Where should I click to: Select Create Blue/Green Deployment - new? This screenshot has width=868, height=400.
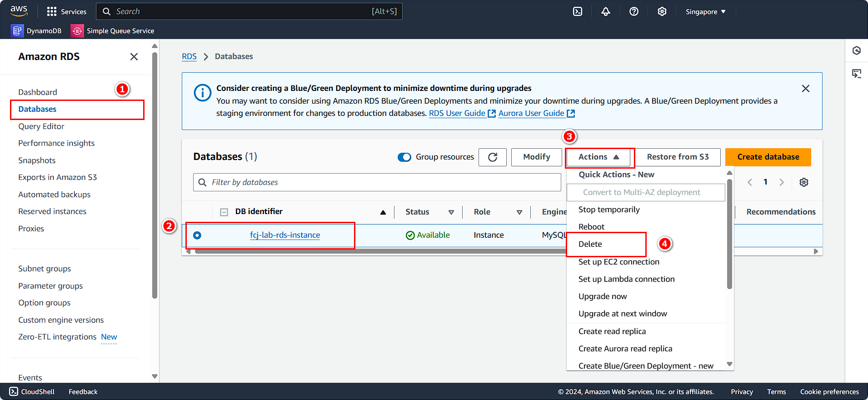tap(646, 365)
